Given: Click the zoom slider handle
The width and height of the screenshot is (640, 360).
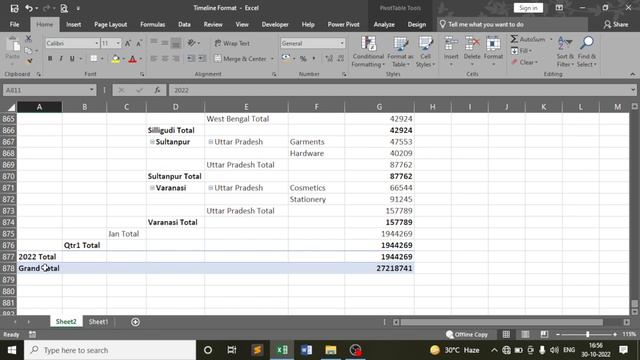Looking at the screenshot, I should click(x=588, y=334).
